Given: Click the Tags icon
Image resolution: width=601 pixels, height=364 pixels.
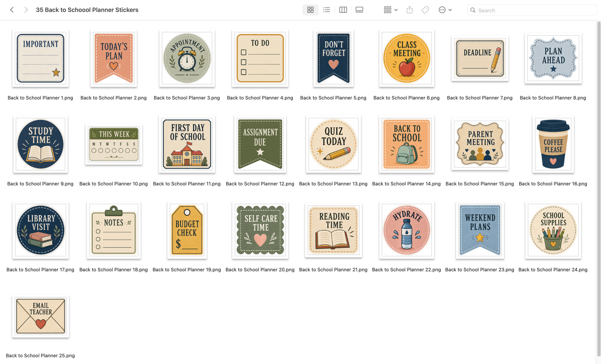Looking at the screenshot, I should click(x=425, y=10).
